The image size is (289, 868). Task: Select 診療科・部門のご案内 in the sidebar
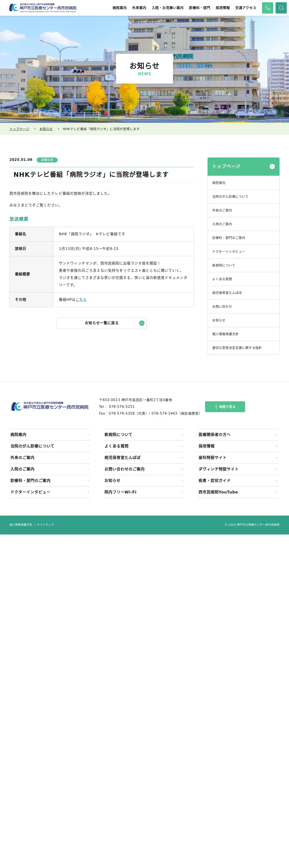[x=243, y=238]
